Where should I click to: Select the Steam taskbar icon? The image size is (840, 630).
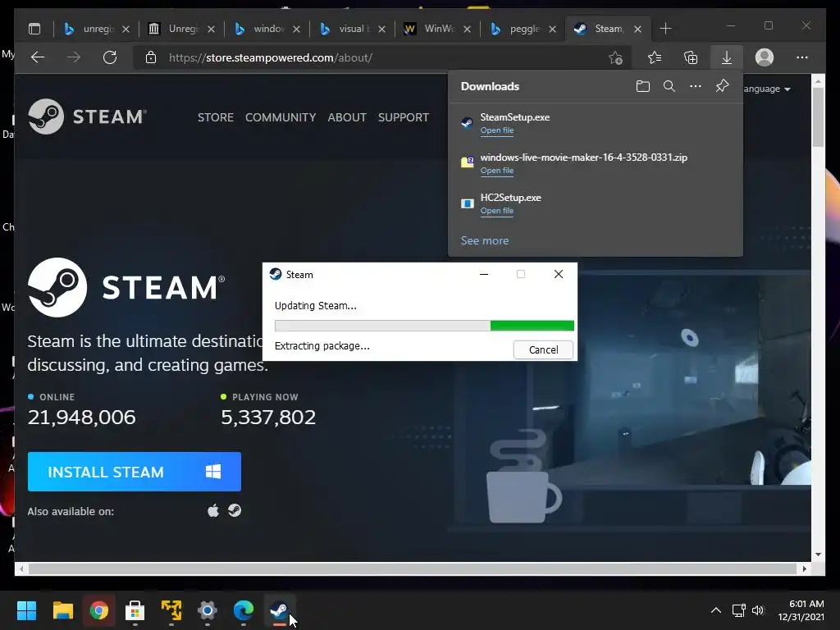[x=279, y=610]
